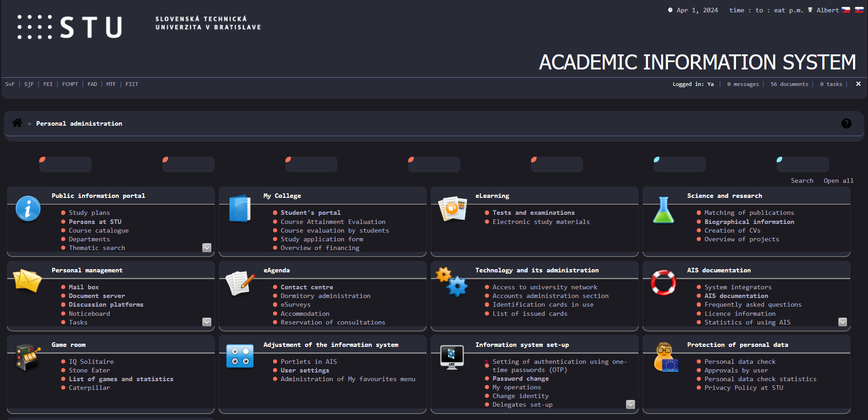Open Reservation of consultations link
The height and width of the screenshot is (420, 868).
(x=333, y=322)
